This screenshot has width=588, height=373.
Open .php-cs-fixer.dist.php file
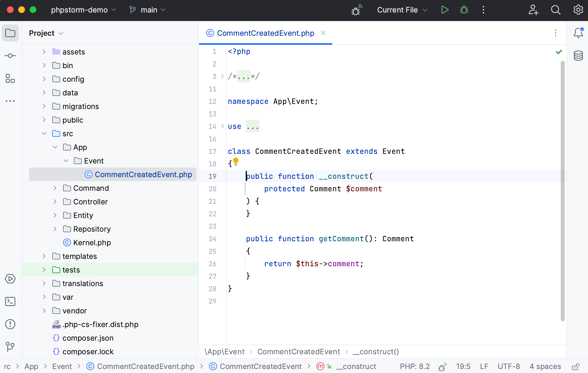point(95,324)
